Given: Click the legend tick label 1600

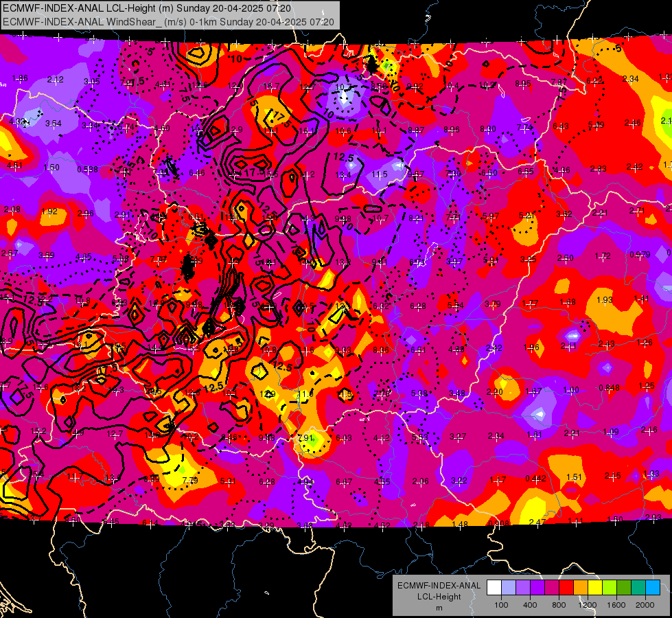Looking at the screenshot, I should point(616,605).
